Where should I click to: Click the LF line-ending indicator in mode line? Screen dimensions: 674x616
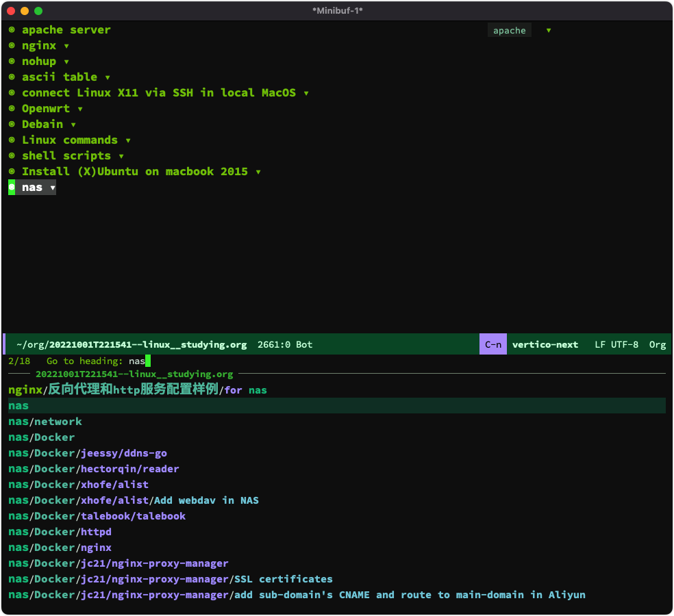point(600,344)
